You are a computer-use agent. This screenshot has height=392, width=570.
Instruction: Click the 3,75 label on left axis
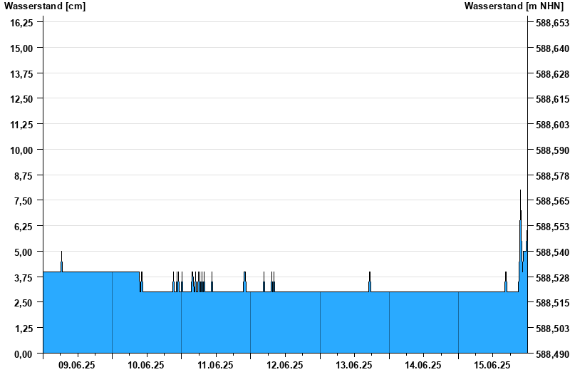[24, 277]
